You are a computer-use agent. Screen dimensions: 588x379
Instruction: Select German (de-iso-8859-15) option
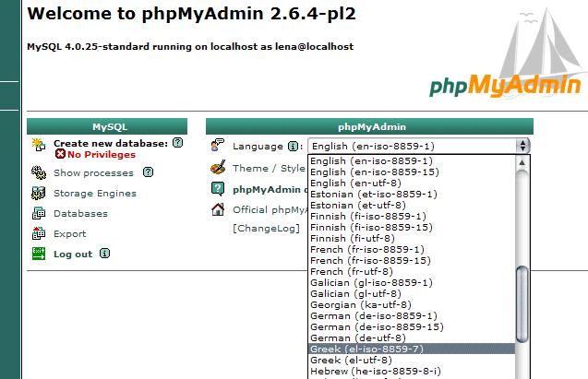coord(412,326)
